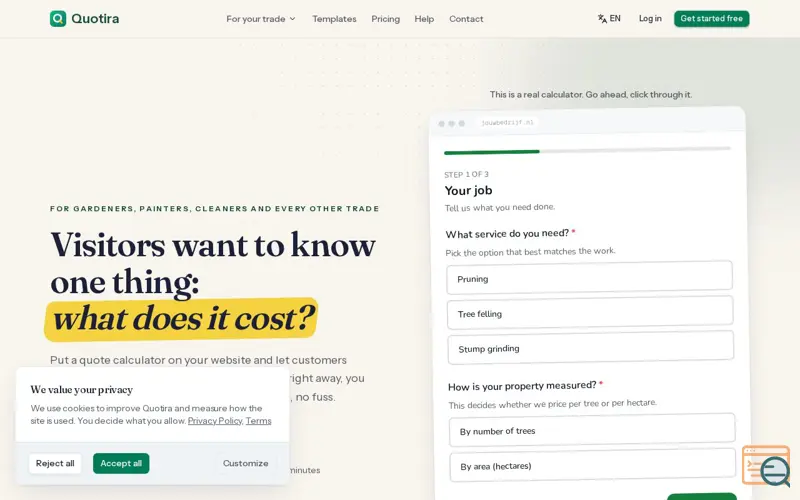Accept all cookies
800x500 pixels.
pyautogui.click(x=121, y=463)
